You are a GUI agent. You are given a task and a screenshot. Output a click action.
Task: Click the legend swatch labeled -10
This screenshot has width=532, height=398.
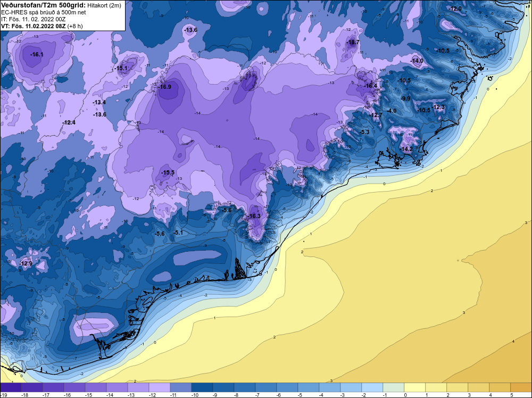click(202, 387)
